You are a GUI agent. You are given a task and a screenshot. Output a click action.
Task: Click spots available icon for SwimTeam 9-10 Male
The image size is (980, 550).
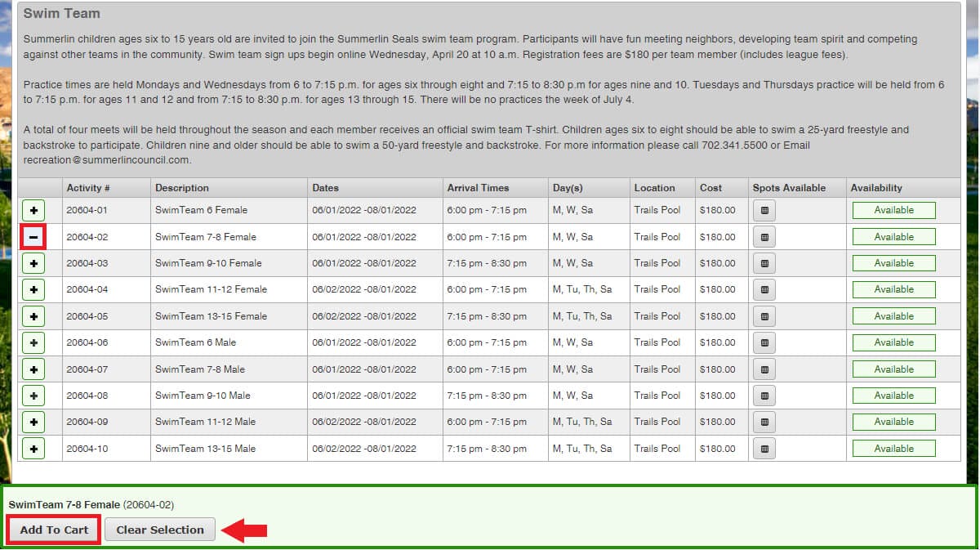click(764, 396)
